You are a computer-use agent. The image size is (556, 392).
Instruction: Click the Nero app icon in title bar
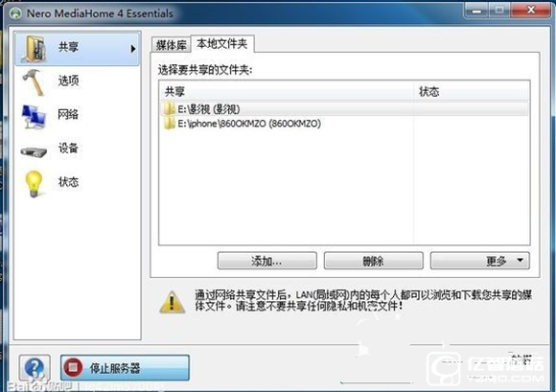click(x=15, y=13)
